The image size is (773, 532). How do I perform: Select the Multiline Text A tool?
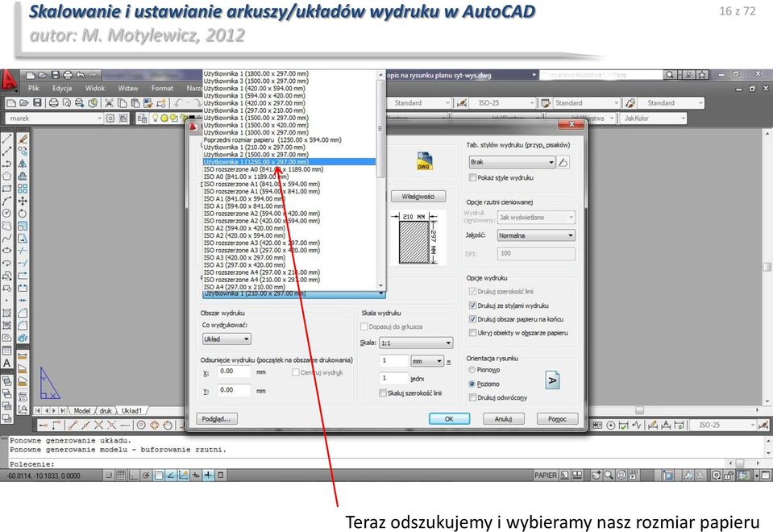7,363
